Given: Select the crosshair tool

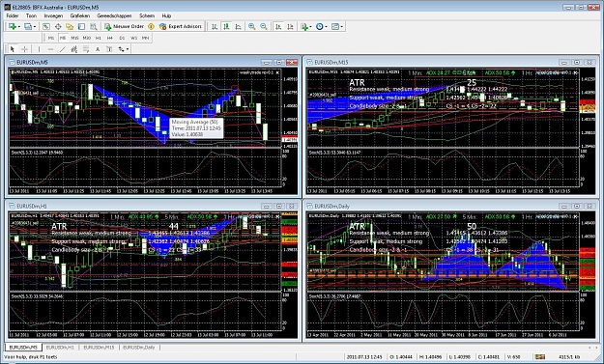Looking at the screenshot, I should [24, 49].
